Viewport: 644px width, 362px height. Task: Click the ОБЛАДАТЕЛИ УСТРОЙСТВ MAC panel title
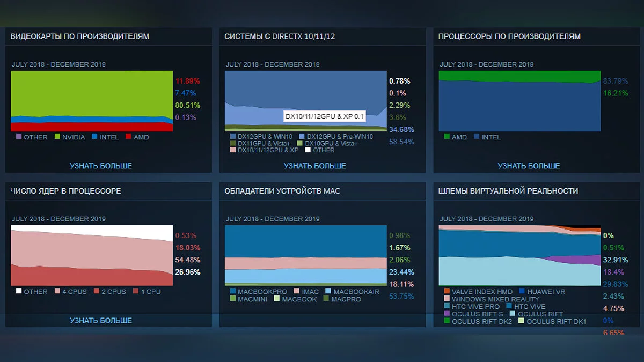(282, 191)
